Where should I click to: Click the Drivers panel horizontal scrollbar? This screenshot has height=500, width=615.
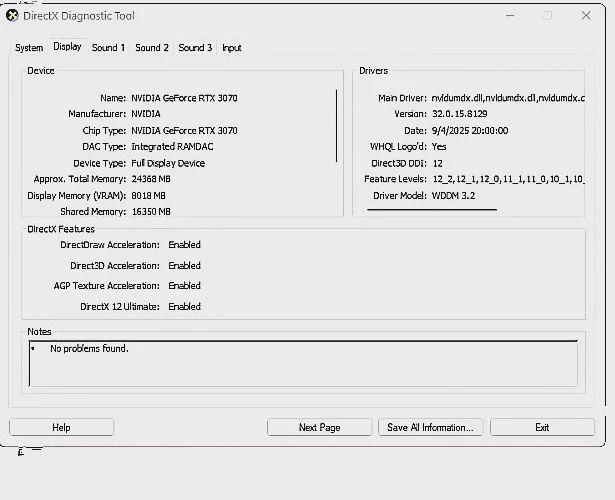pos(432,210)
